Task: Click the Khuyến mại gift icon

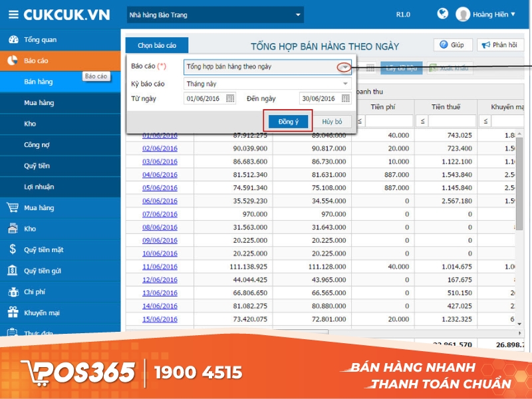Action: tap(13, 312)
